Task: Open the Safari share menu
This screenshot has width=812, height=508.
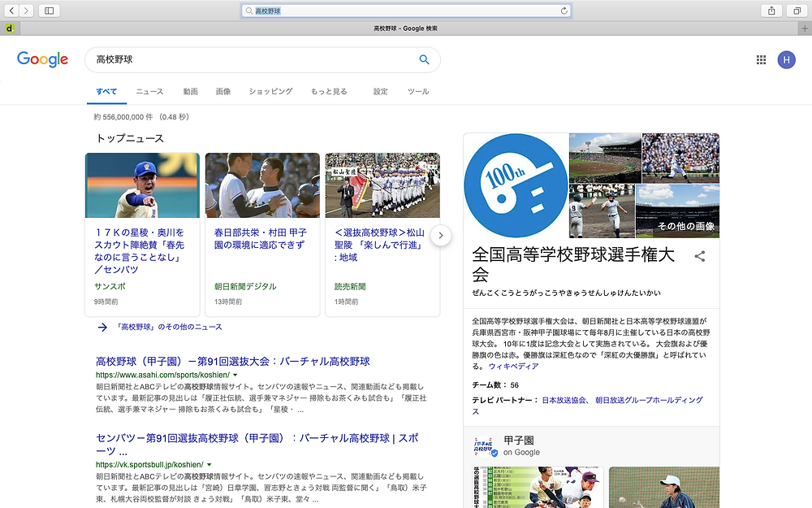Action: click(771, 11)
